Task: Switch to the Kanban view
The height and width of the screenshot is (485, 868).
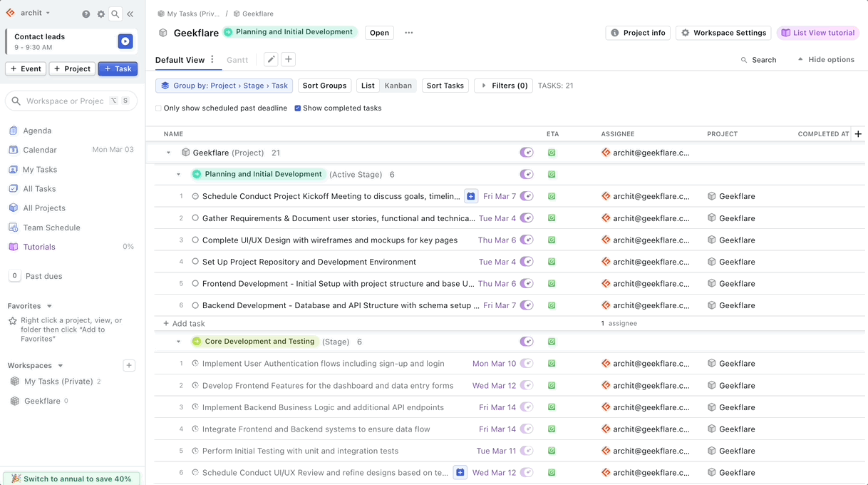Action: click(398, 86)
